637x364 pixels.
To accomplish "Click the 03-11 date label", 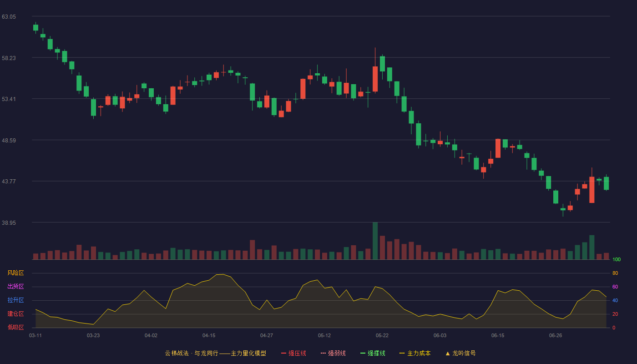I will (x=35, y=335).
